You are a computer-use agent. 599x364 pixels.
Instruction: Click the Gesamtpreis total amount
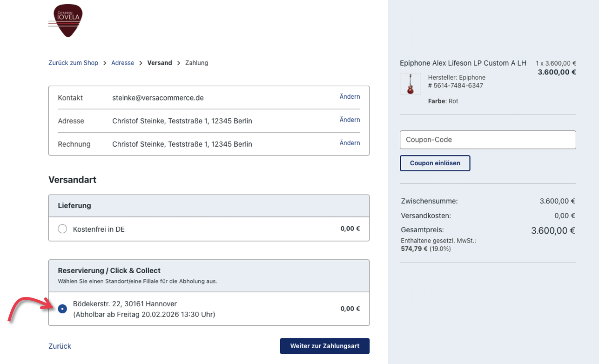click(x=553, y=230)
